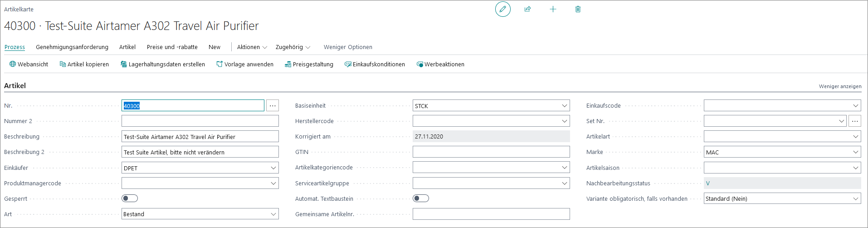Viewport: 868px width, 228px height.
Task: Click the Beschreibung input field
Action: pyautogui.click(x=200, y=137)
